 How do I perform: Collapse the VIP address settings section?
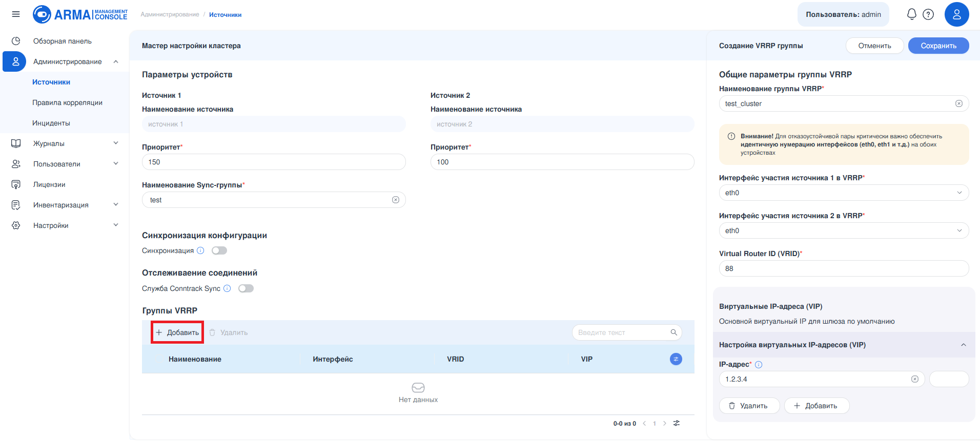click(x=964, y=345)
